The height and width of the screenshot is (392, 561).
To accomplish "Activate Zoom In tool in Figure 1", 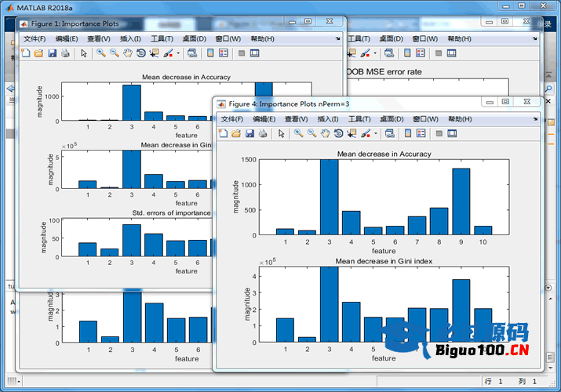I will click(101, 53).
